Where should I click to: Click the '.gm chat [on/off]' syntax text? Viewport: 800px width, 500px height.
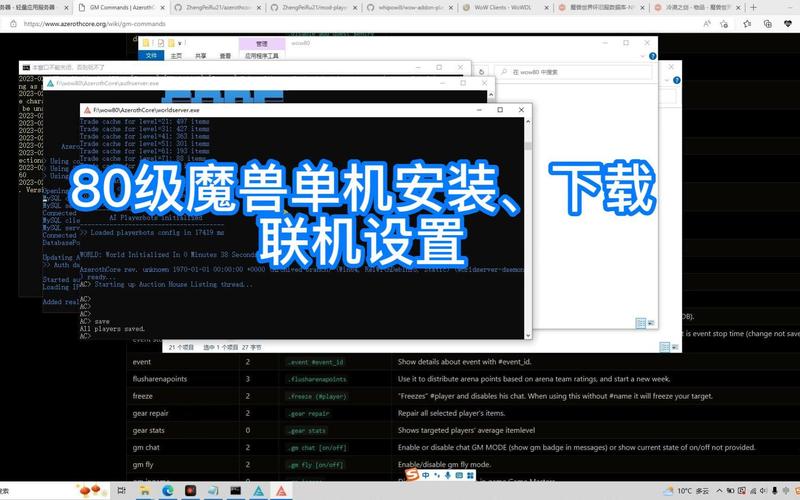tap(317, 448)
